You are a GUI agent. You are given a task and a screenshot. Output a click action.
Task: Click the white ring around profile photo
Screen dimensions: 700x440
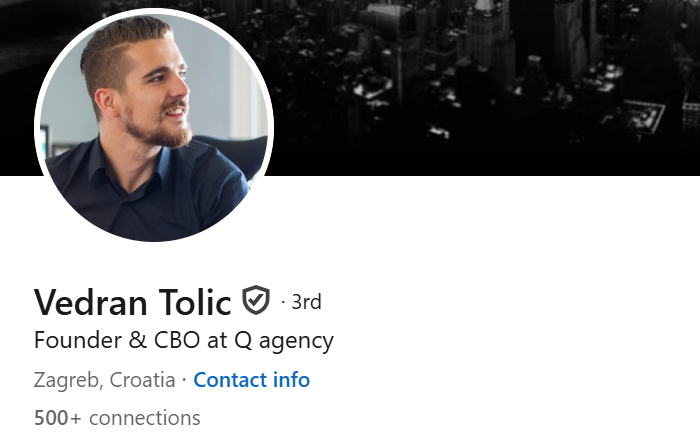[39, 150]
